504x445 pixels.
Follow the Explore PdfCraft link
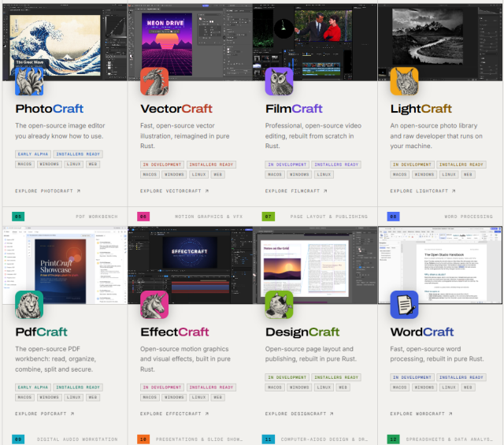(x=44, y=413)
